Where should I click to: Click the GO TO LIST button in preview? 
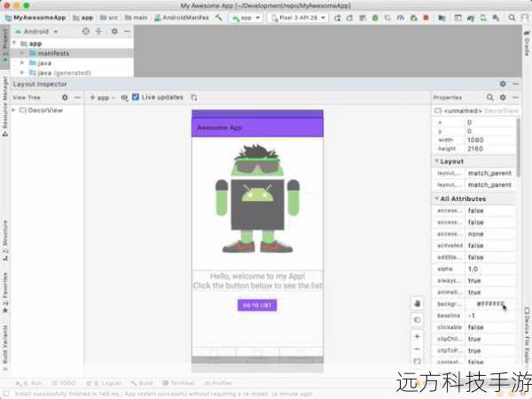click(x=257, y=305)
